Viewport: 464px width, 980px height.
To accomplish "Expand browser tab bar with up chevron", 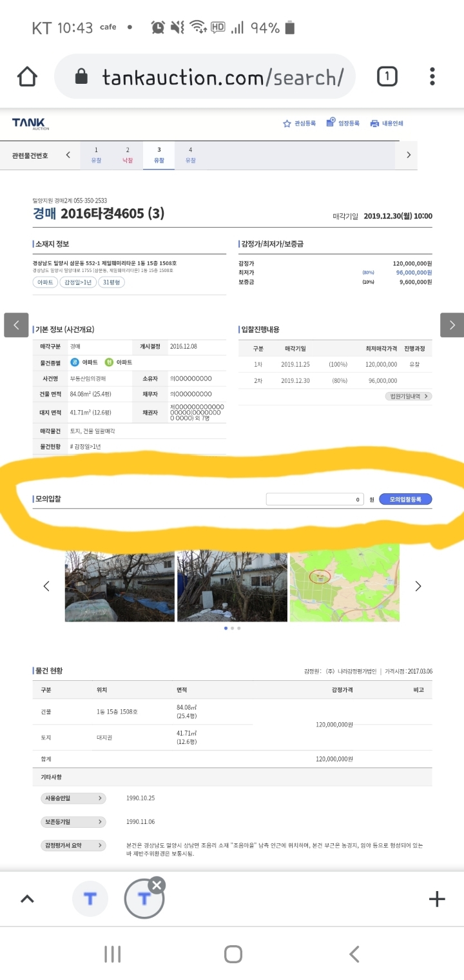I will tap(27, 899).
